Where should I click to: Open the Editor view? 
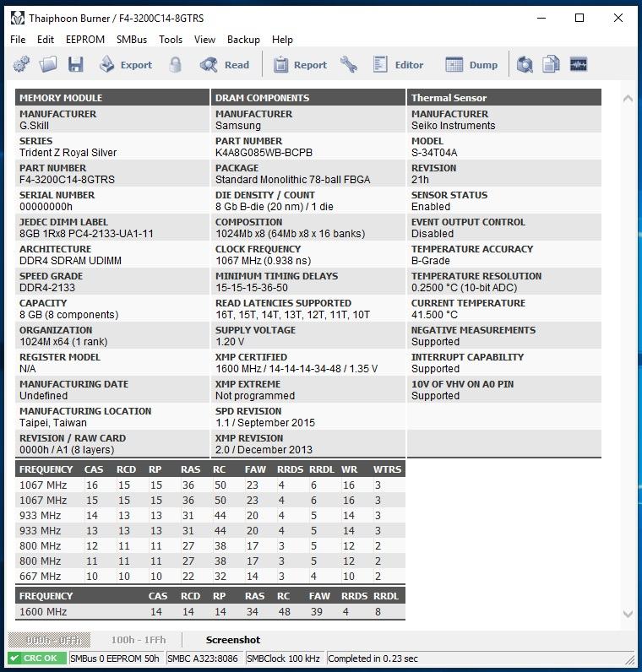[398, 65]
